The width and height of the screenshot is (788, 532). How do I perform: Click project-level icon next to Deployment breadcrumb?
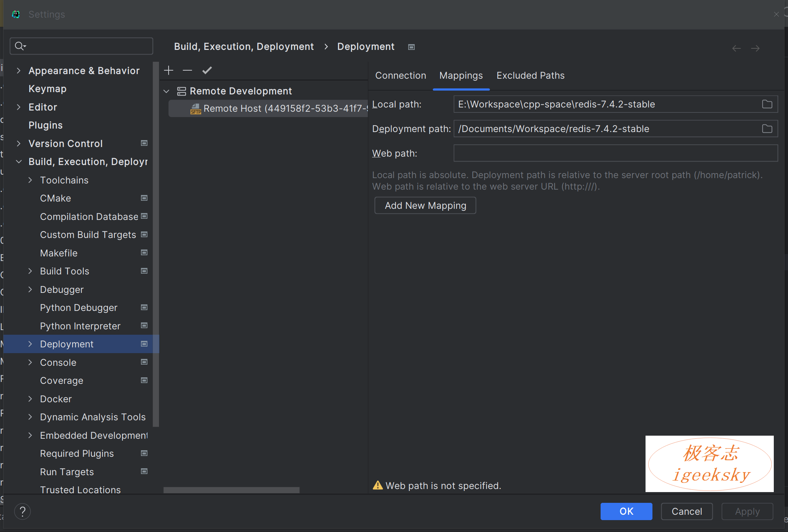[x=411, y=47]
